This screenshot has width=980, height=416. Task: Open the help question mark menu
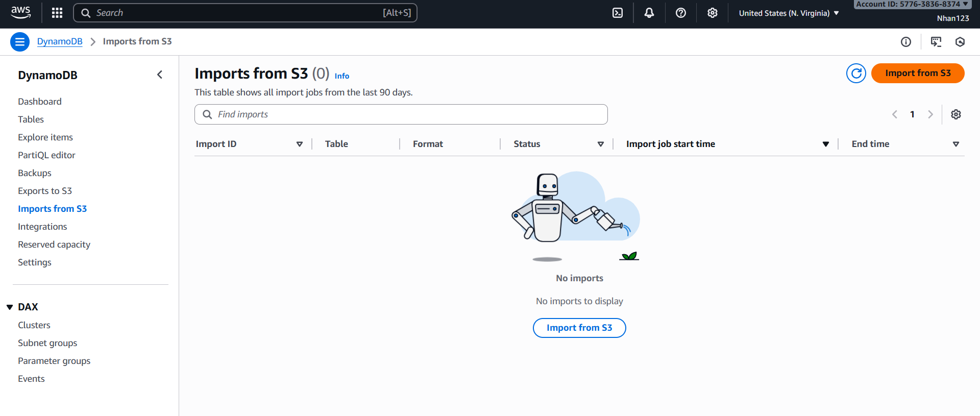pyautogui.click(x=681, y=13)
